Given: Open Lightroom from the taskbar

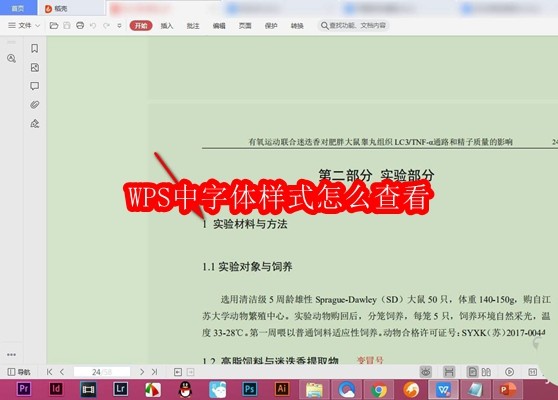Looking at the screenshot, I should pyautogui.click(x=120, y=389).
